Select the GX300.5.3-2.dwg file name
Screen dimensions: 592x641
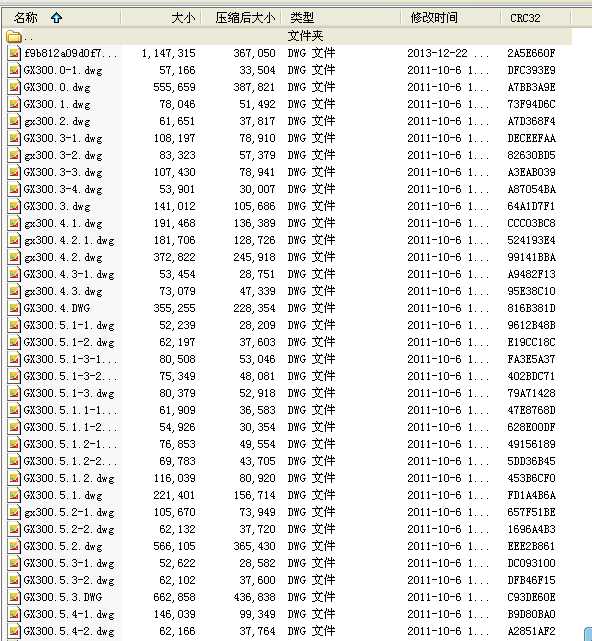(x=69, y=580)
